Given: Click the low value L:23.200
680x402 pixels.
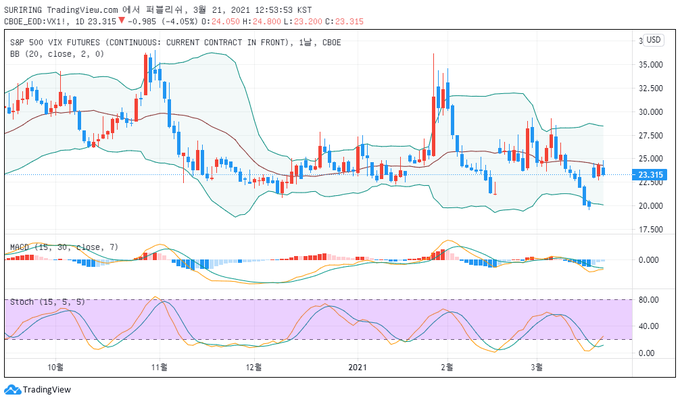Looking at the screenshot, I should point(303,21).
